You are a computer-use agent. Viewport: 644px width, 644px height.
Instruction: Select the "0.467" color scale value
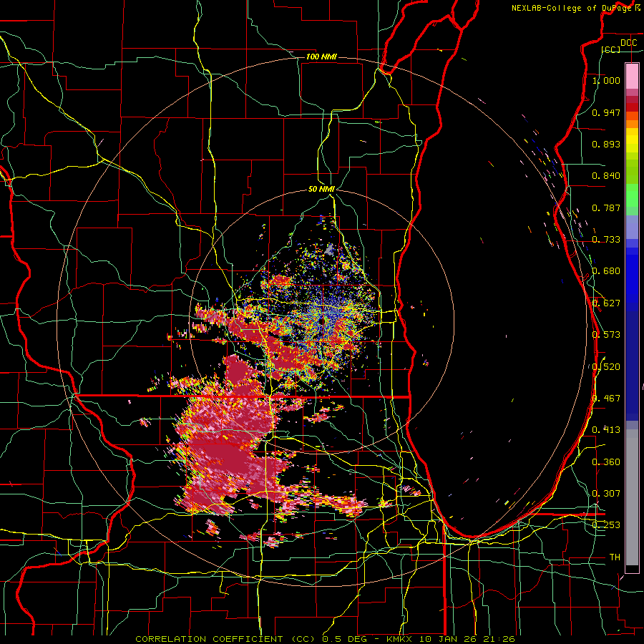(606, 399)
